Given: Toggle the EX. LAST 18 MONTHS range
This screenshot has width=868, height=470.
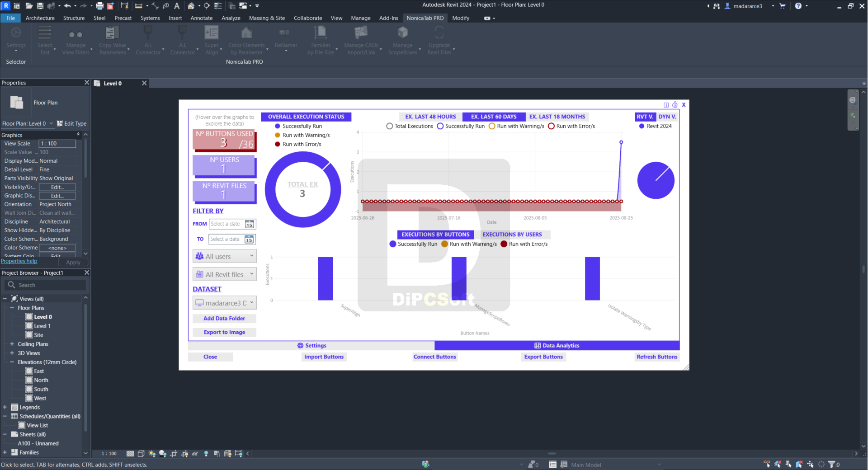Looking at the screenshot, I should [x=557, y=117].
